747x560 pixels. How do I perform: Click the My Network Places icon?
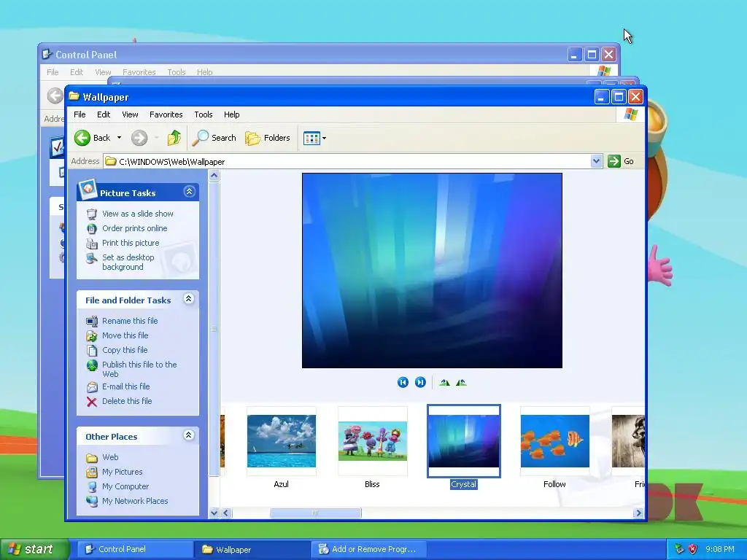[x=91, y=502]
